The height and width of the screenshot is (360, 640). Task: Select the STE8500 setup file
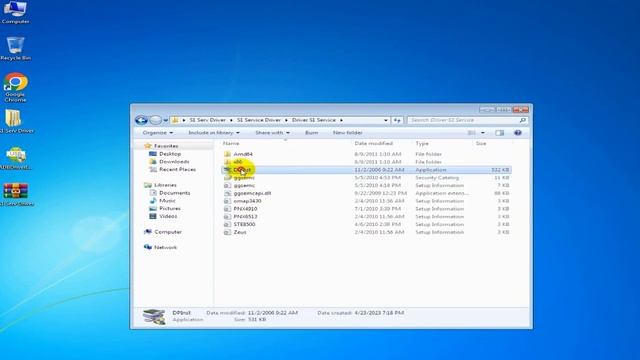click(x=244, y=224)
